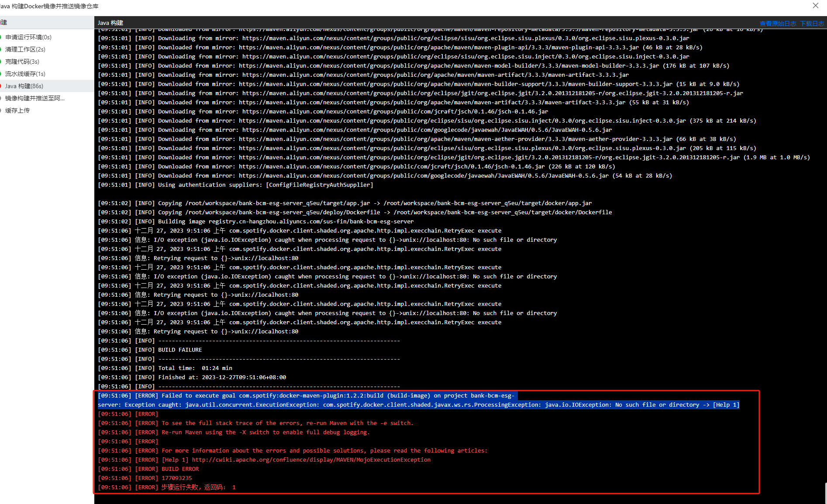Select the 申请运行环境(0s) step

pos(28,37)
